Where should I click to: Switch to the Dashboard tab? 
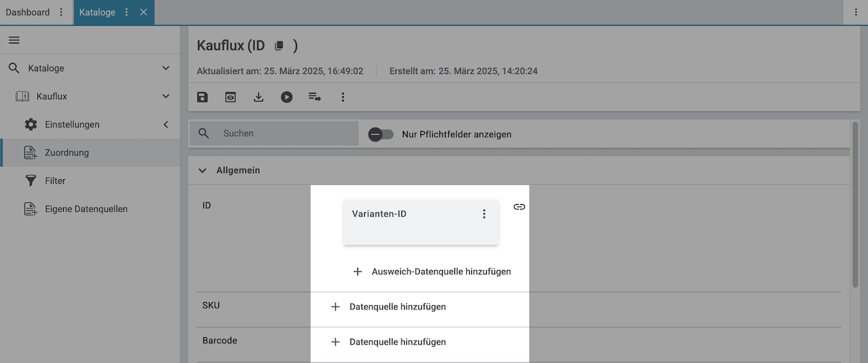pos(28,12)
